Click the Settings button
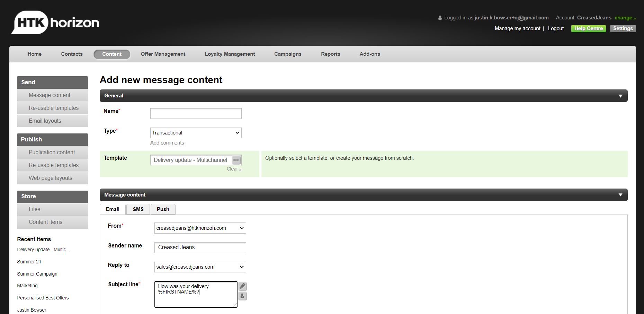Image resolution: width=644 pixels, height=314 pixels. (623, 28)
